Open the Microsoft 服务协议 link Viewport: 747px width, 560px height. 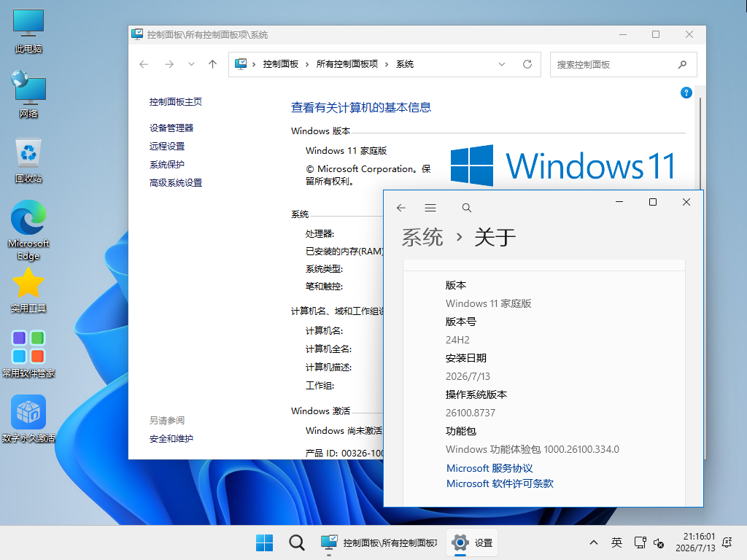(489, 468)
